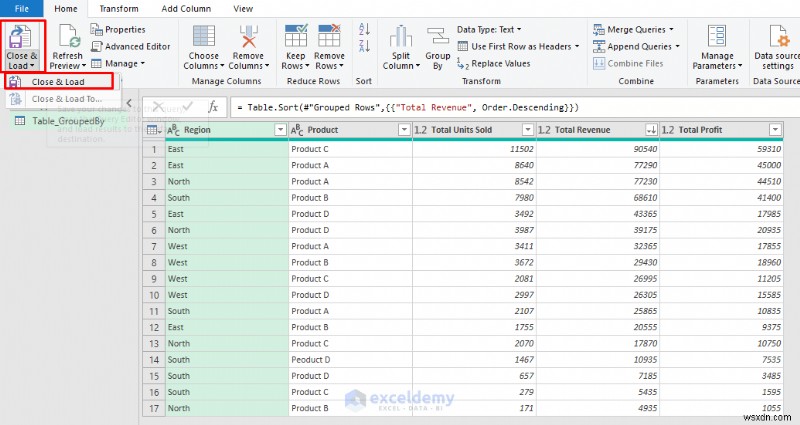800x425 pixels.
Task: Click the Manage Parameters icon
Action: coord(717,37)
